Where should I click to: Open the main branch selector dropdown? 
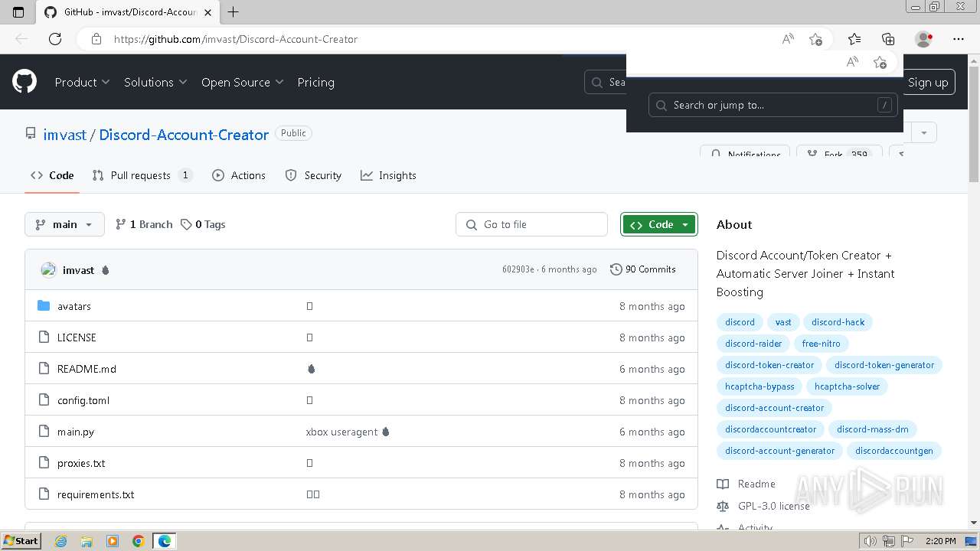pos(64,224)
